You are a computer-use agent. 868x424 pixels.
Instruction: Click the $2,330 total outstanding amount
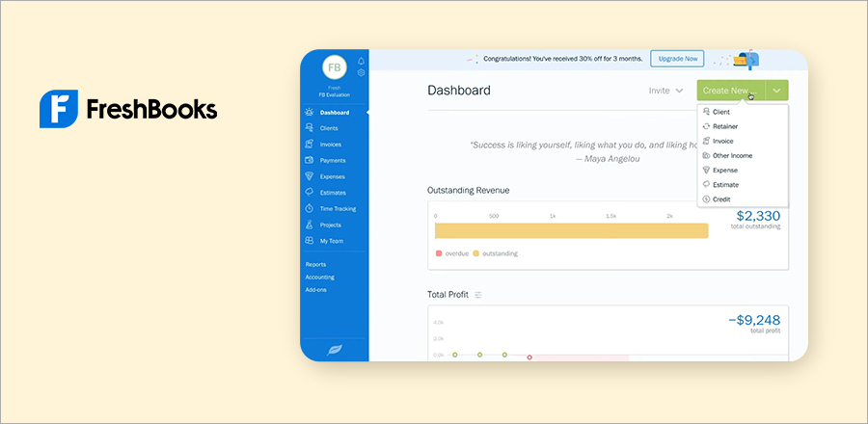(x=758, y=216)
